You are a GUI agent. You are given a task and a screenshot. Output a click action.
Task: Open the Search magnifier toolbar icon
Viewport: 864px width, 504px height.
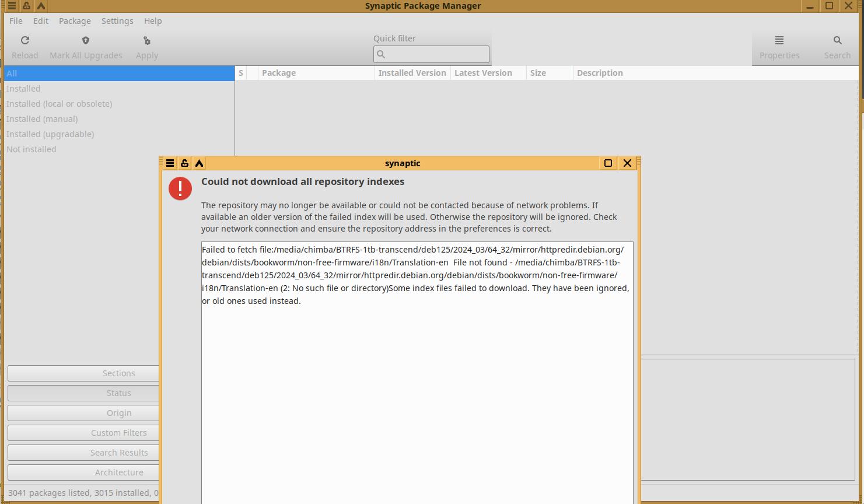point(838,40)
